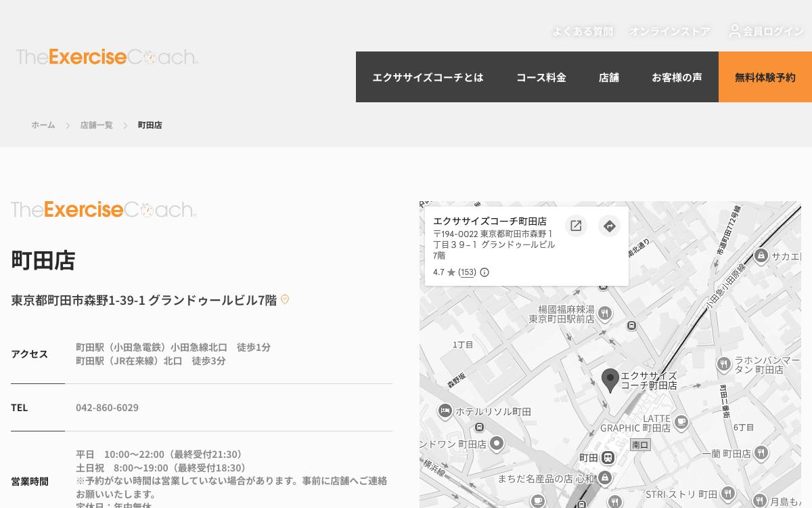The image size is (812, 508).
Task: Click the 1丁目 label on map
Action: 463,345
